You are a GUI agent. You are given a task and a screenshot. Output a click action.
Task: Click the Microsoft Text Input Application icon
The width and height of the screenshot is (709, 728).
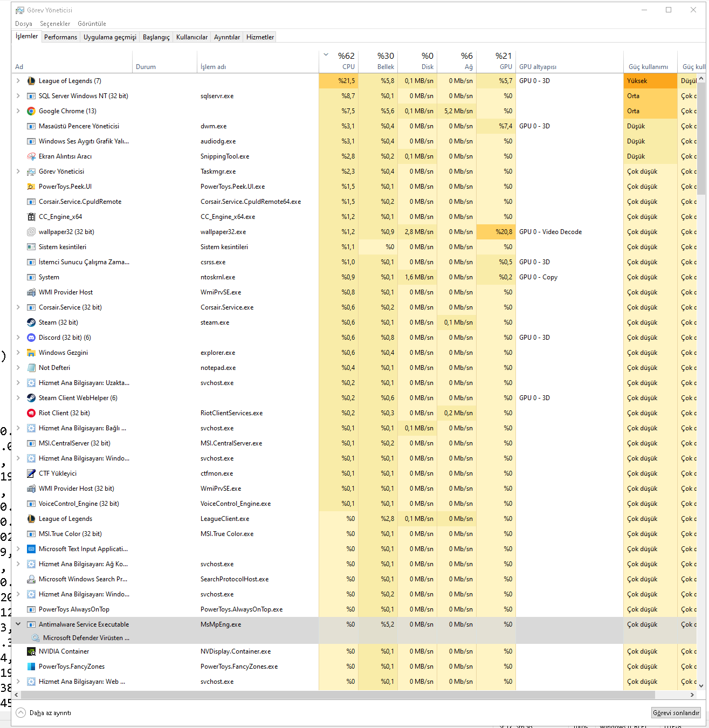tap(31, 549)
